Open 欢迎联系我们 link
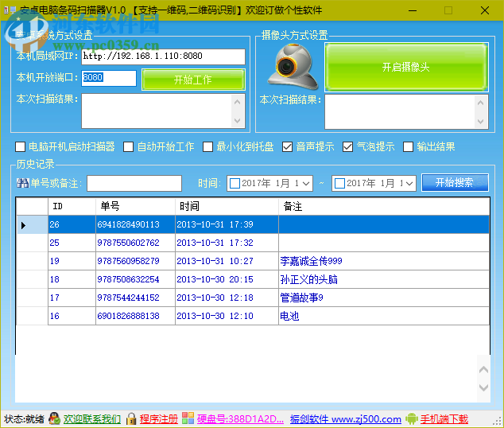 click(x=92, y=419)
